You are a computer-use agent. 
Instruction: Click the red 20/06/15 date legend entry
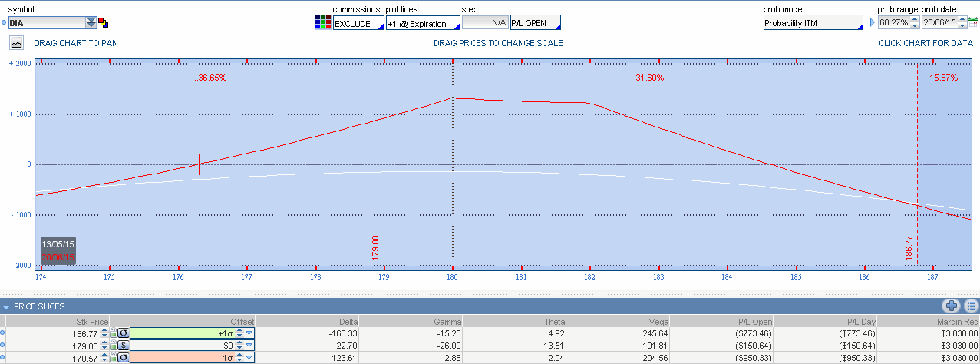[x=58, y=256]
